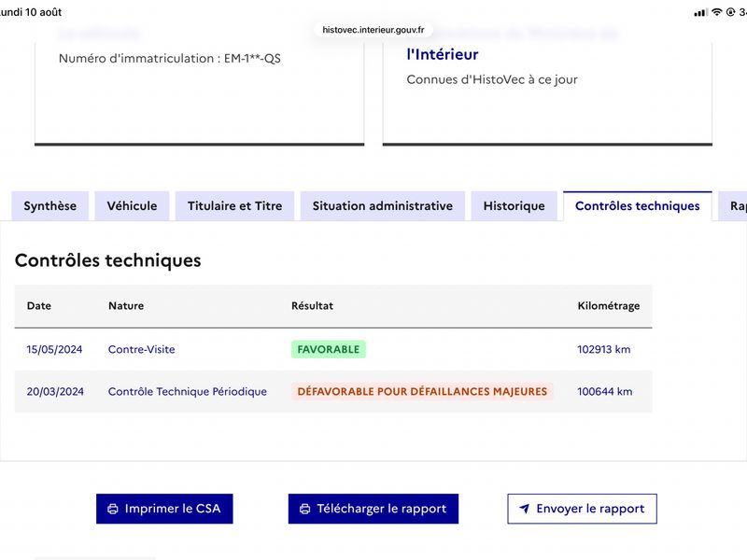The height and width of the screenshot is (560, 747).
Task: Click the Envoyer le rapport button
Action: click(x=582, y=509)
